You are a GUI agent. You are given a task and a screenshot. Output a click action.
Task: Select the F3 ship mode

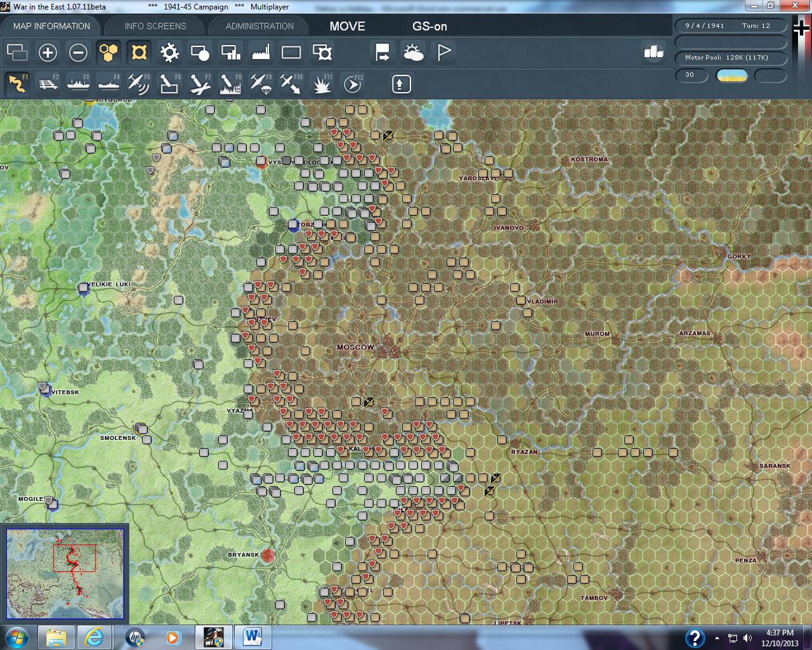point(78,84)
